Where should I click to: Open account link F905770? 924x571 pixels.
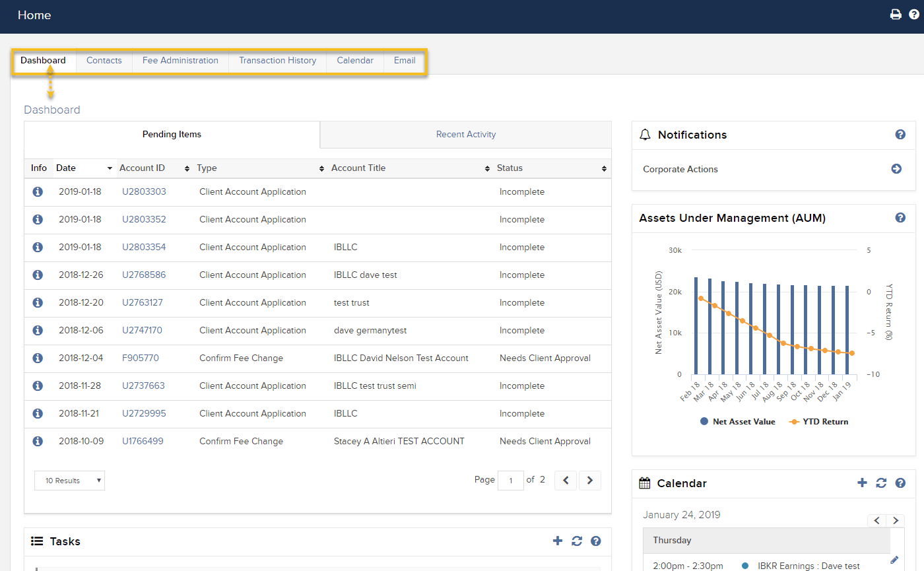click(140, 358)
